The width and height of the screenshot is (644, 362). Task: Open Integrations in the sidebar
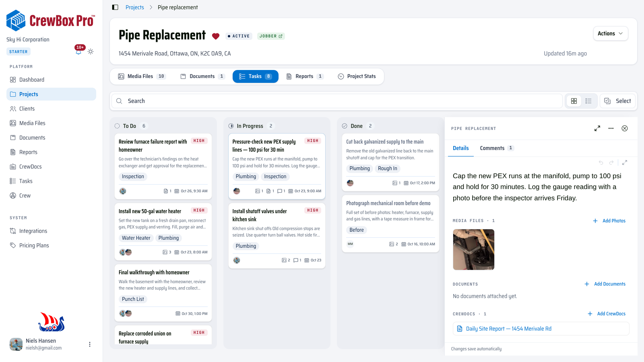click(x=51, y=231)
